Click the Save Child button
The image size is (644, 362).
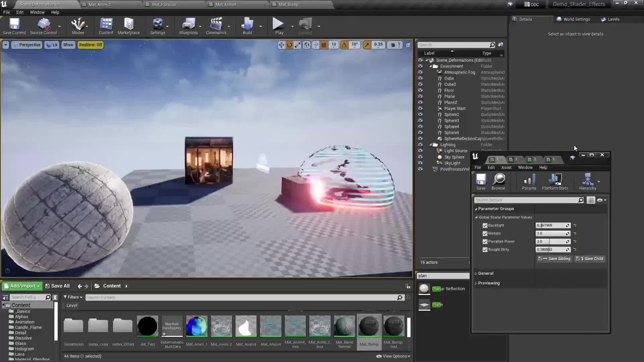tap(589, 258)
